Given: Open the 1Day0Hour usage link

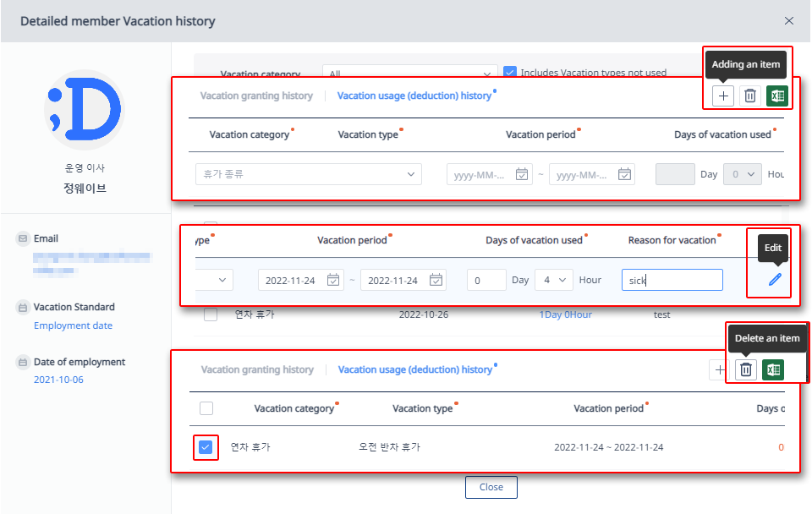Looking at the screenshot, I should tap(567, 313).
